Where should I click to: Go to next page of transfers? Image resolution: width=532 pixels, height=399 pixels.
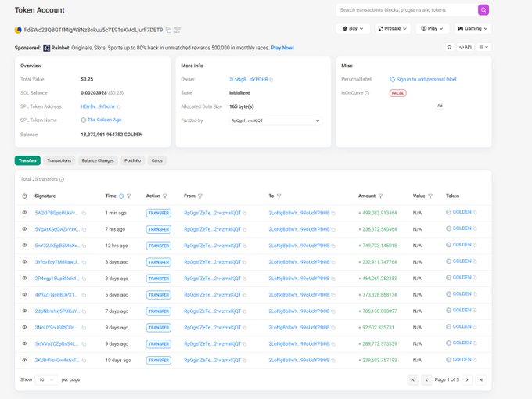click(x=467, y=379)
